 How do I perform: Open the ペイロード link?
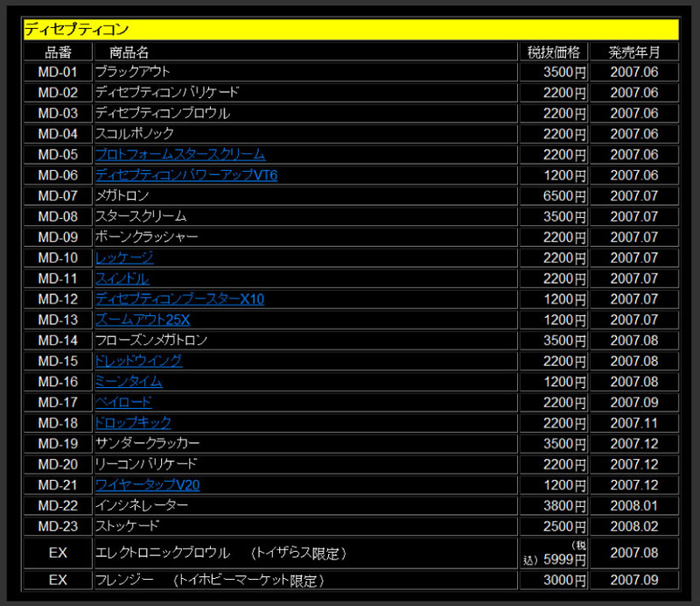123,402
